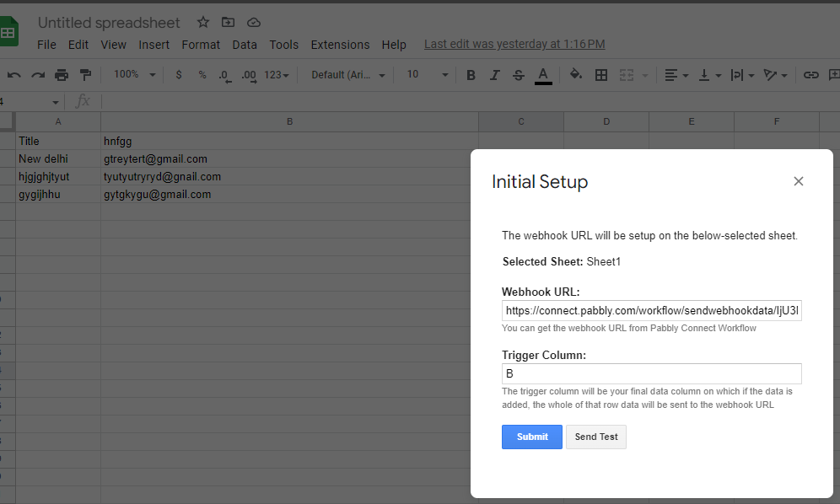The height and width of the screenshot is (504, 840).
Task: Click the Send Test button
Action: pyautogui.click(x=596, y=437)
